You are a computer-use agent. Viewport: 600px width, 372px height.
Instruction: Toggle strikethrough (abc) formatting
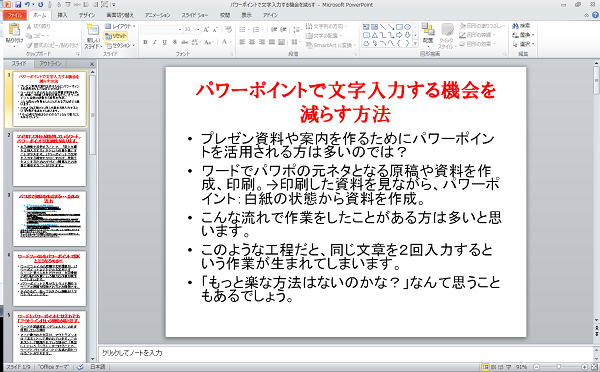(185, 42)
